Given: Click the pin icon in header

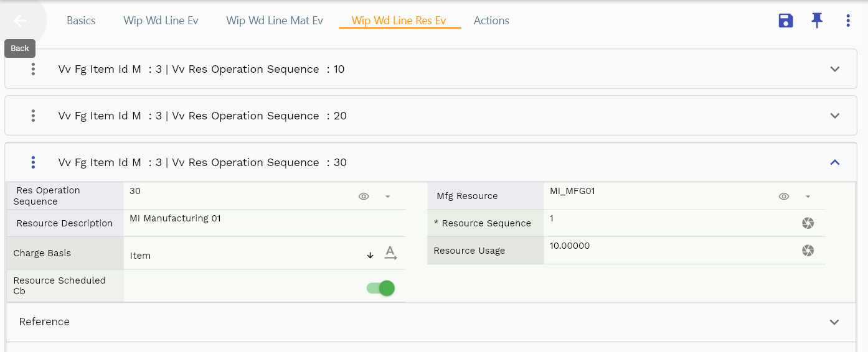Looking at the screenshot, I should click(817, 21).
